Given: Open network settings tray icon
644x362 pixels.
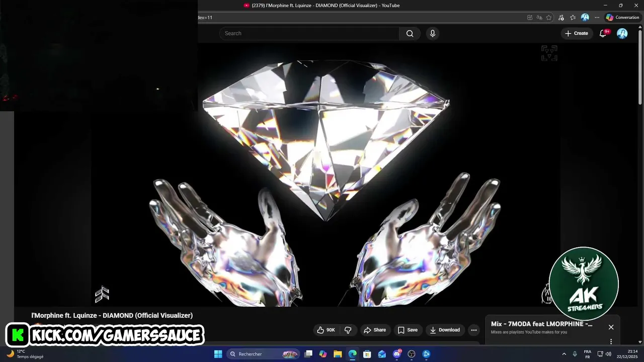Looking at the screenshot, I should coord(600,354).
